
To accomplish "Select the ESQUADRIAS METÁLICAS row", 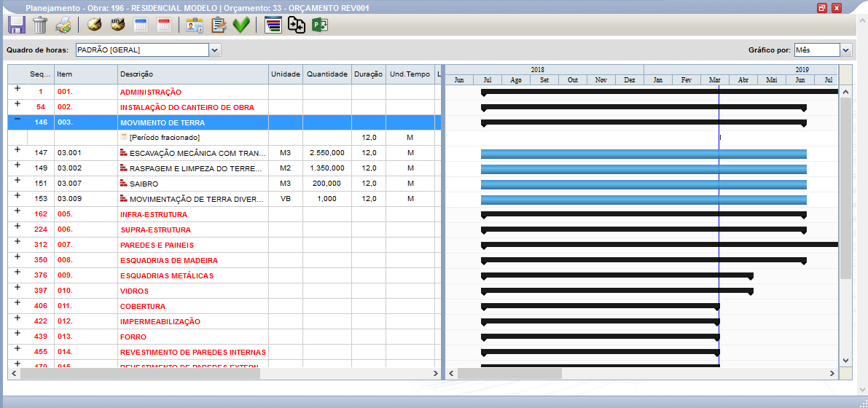I will click(x=224, y=275).
